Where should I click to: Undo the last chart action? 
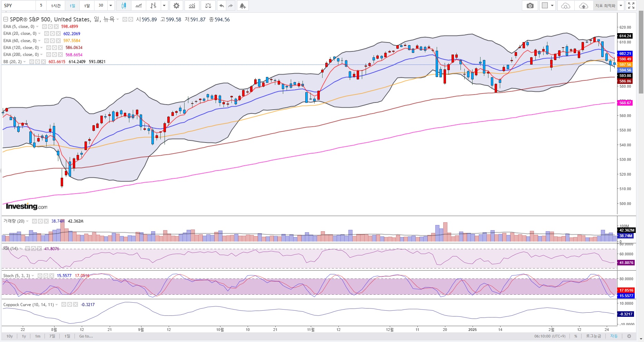click(221, 6)
